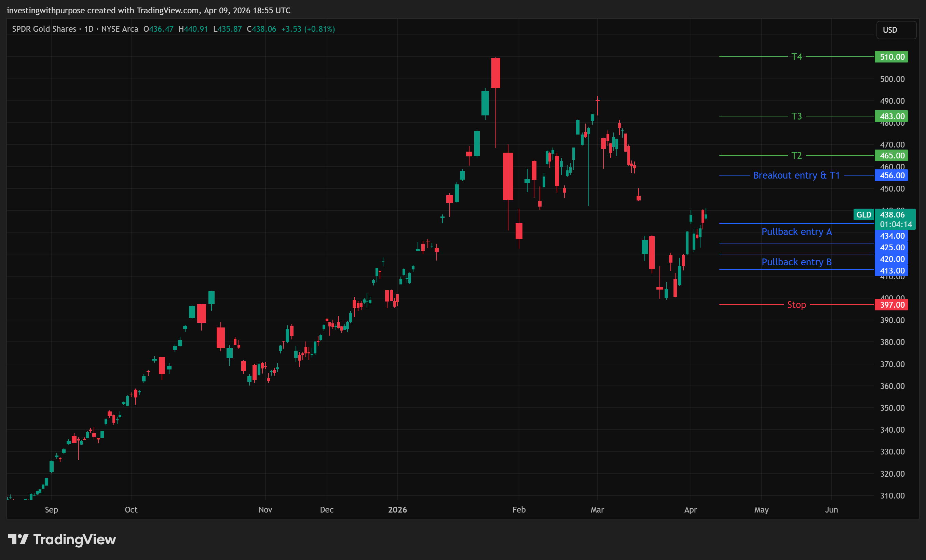
Task: Click the T2 465.00 green price tag
Action: [x=891, y=155]
